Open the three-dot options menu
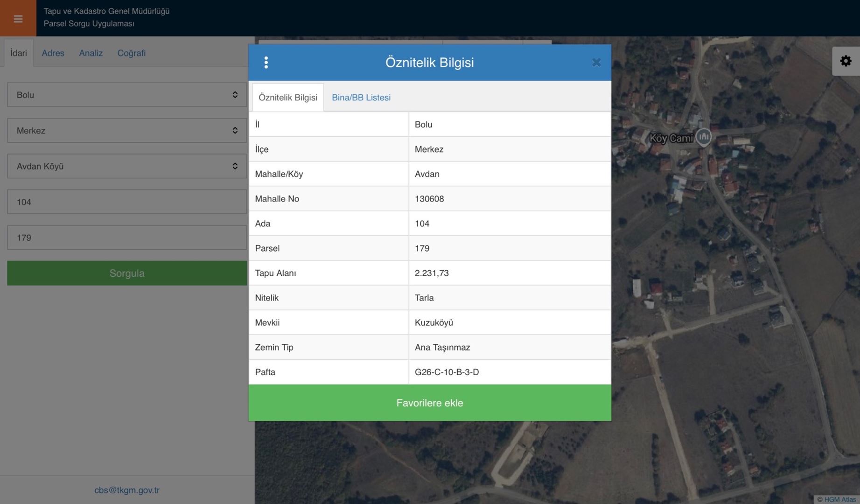This screenshot has width=860, height=504. (x=266, y=63)
